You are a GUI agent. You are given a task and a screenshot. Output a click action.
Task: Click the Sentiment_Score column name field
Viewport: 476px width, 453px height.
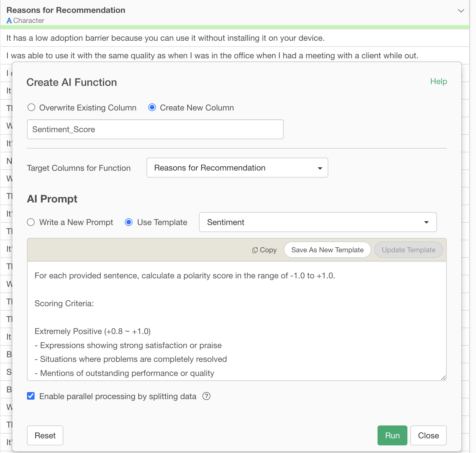point(155,129)
